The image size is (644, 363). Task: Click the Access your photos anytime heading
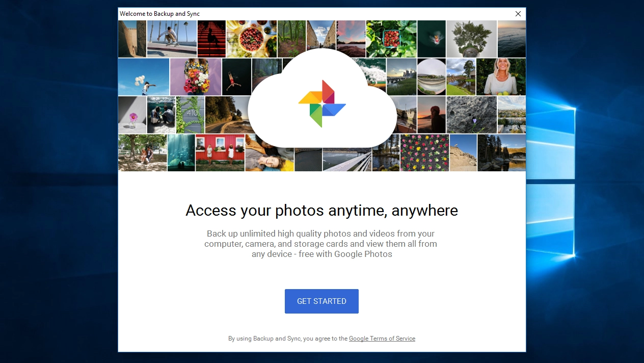[x=322, y=210]
